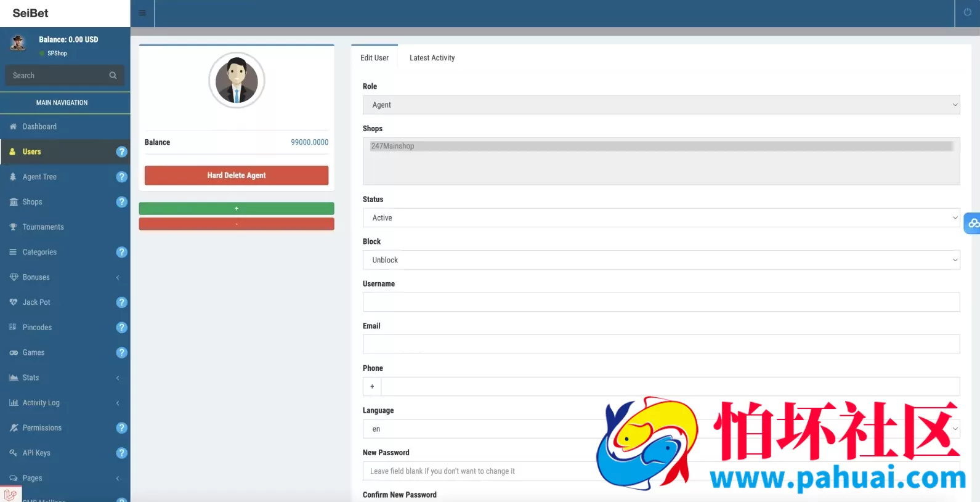The image size is (980, 502).
Task: Click the green plus add balance button
Action: pos(237,208)
